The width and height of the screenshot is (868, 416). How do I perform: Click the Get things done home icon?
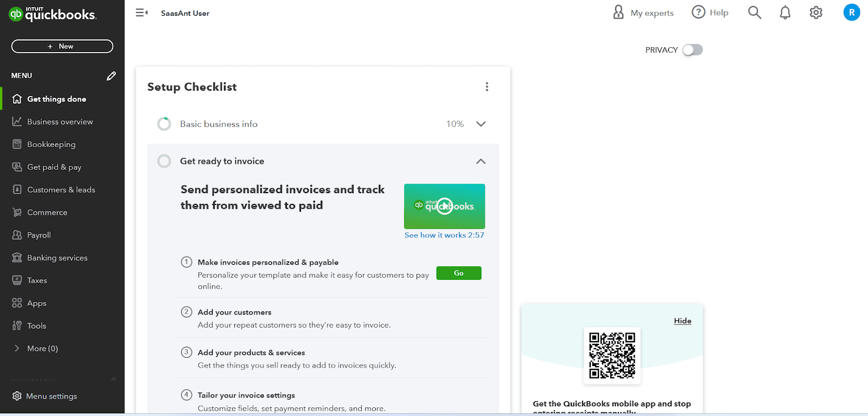pyautogui.click(x=17, y=99)
